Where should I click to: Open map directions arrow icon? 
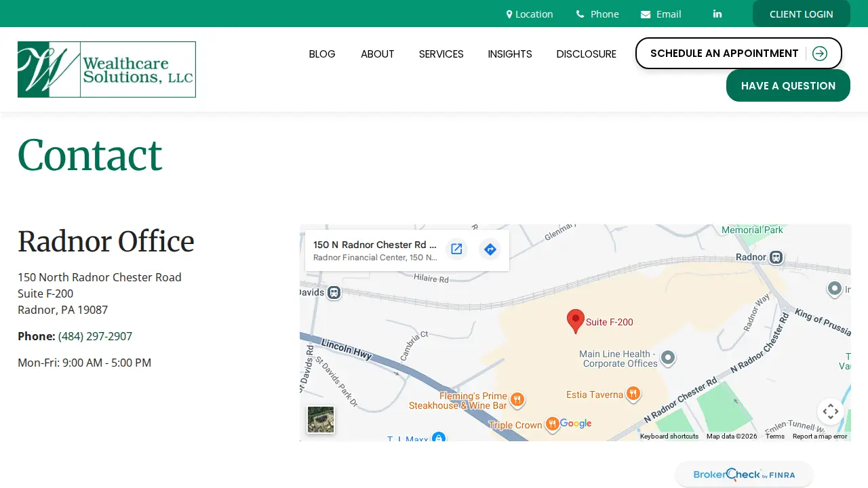[490, 249]
